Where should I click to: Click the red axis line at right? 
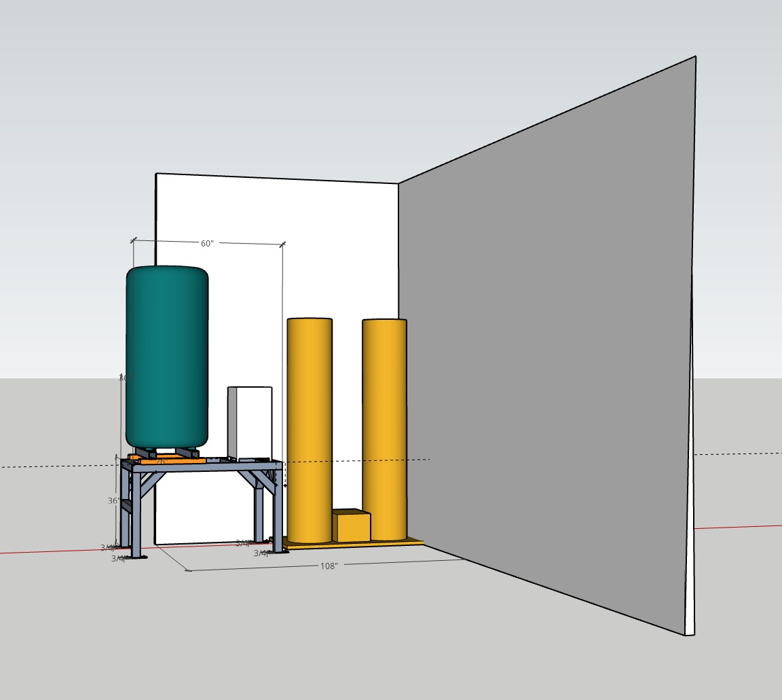[740, 526]
